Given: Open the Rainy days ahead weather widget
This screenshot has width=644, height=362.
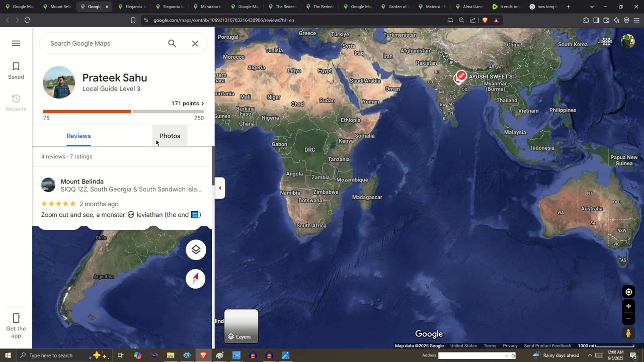Looking at the screenshot, I should pos(556,355).
